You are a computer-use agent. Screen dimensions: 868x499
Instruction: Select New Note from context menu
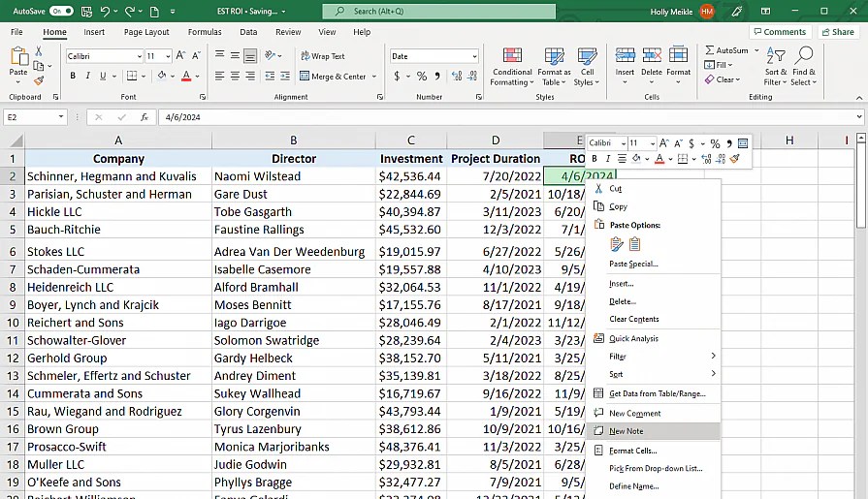click(x=654, y=431)
